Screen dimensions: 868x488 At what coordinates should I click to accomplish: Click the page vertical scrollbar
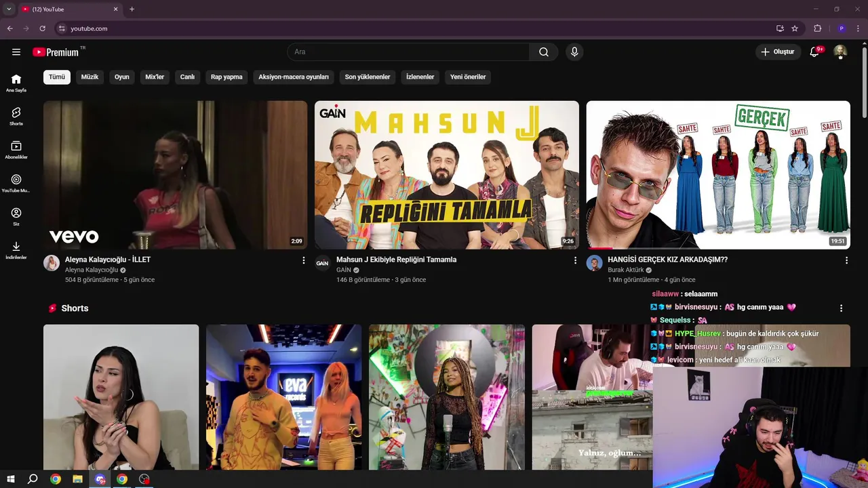click(x=864, y=81)
